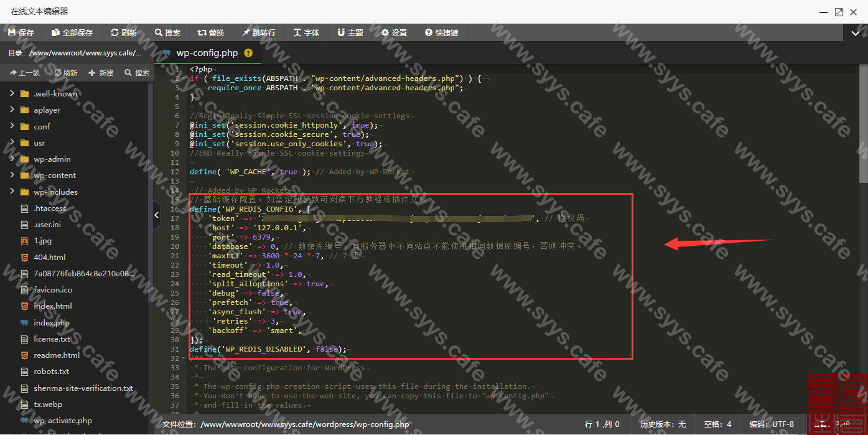Search files with sidebar 搜索 button
Screen dimensions: 868x435
click(137, 73)
